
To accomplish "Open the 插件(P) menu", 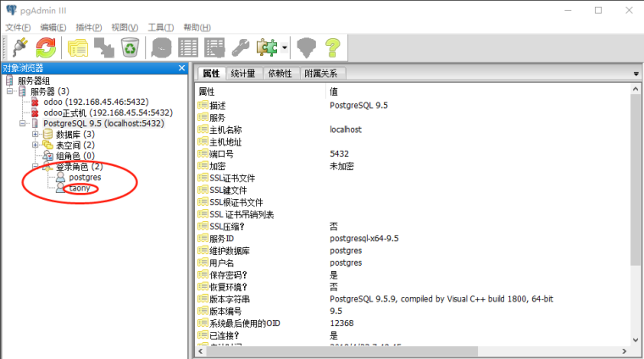I will click(x=89, y=27).
